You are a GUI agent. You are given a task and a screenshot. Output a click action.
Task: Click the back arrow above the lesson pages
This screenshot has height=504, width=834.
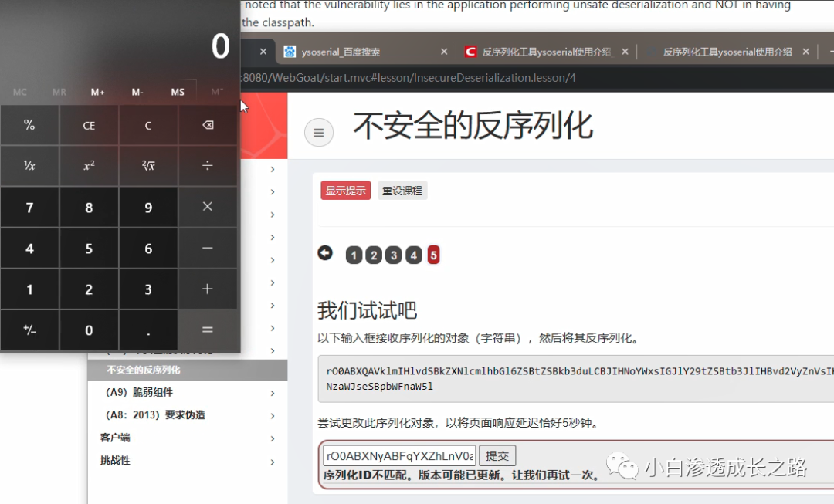pos(325,252)
